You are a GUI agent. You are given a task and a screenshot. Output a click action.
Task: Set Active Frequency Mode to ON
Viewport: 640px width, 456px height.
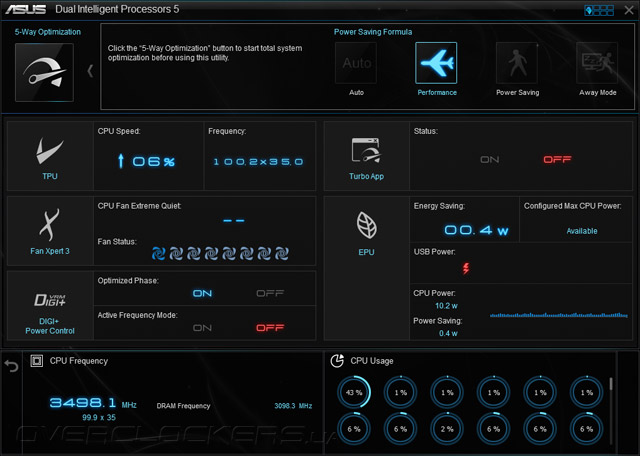tap(202, 328)
